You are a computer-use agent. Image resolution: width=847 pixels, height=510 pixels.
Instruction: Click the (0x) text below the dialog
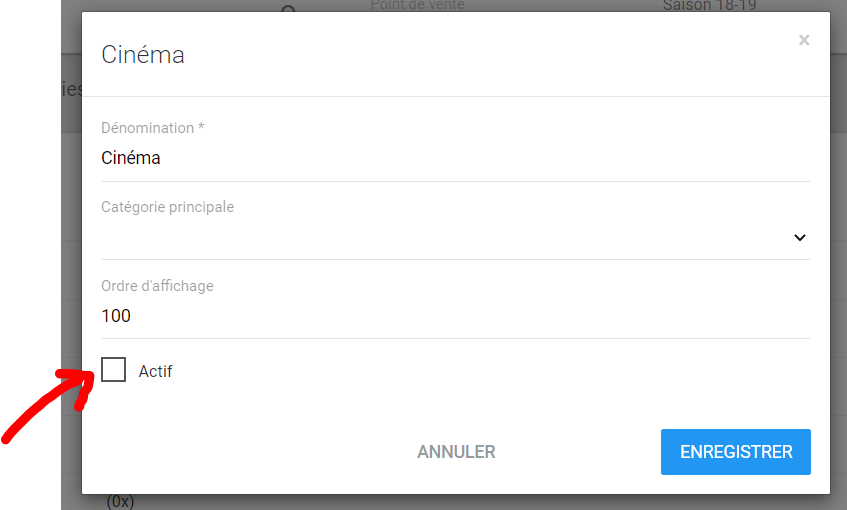(120, 501)
